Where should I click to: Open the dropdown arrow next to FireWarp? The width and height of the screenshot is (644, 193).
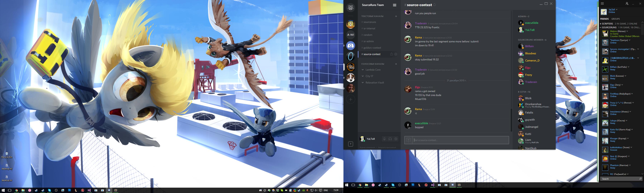(x=632, y=94)
